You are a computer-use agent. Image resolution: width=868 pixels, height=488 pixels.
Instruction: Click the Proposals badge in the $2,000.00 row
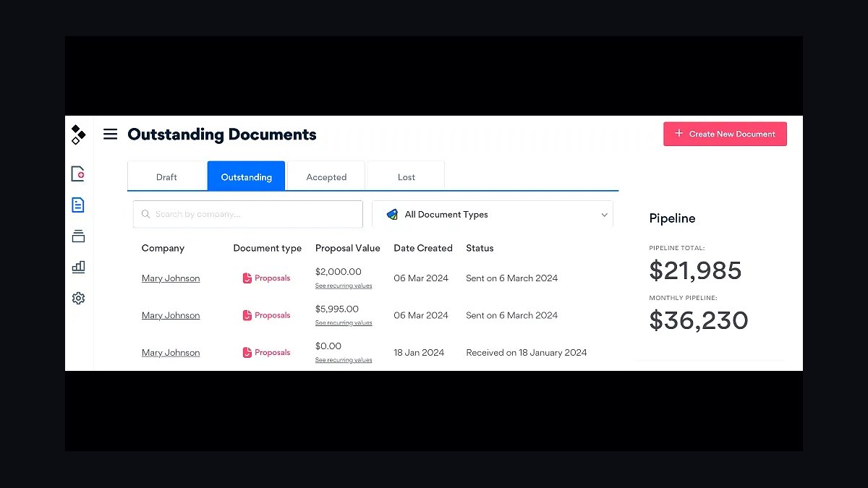[266, 278]
